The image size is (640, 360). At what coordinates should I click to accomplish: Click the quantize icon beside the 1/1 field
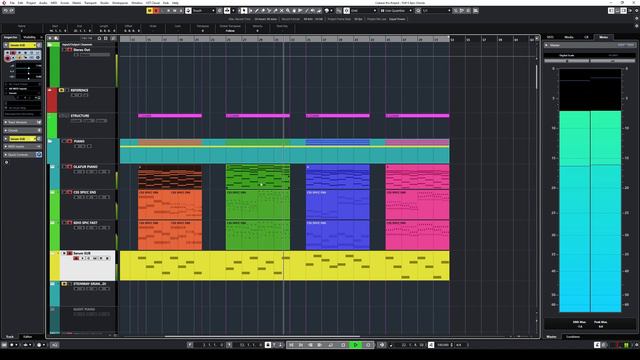[x=418, y=11]
